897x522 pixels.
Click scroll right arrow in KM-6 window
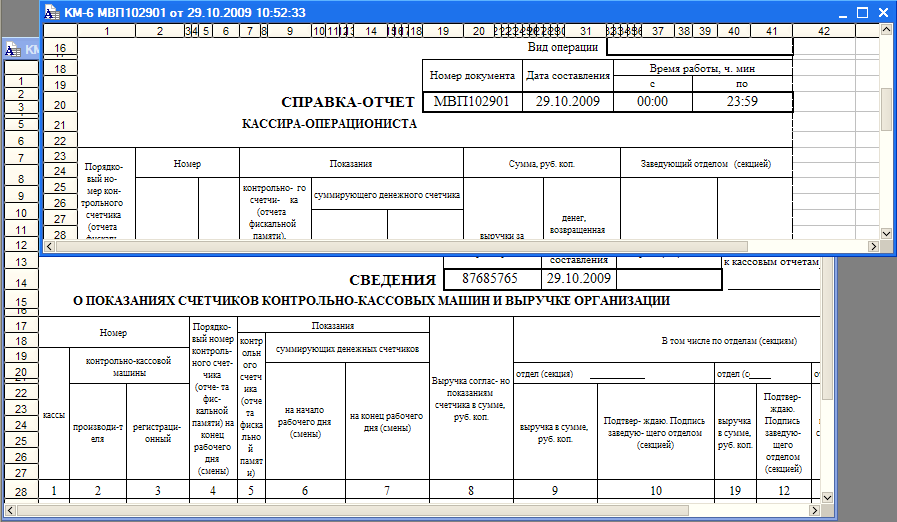[x=874, y=246]
